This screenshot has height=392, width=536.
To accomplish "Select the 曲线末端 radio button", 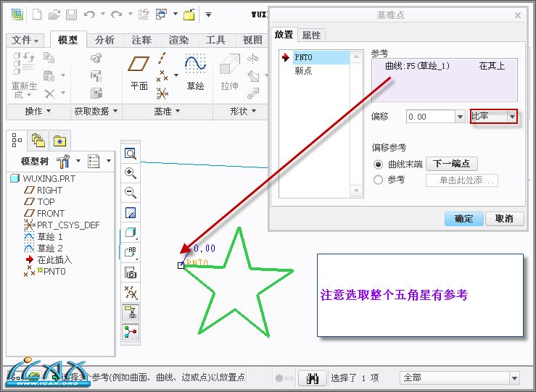I will pyautogui.click(x=378, y=164).
